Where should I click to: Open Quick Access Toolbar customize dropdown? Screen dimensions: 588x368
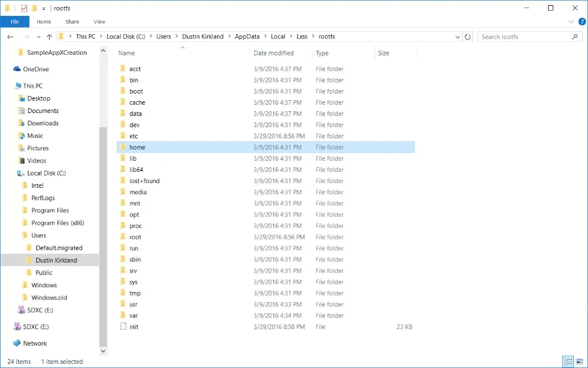(44, 9)
